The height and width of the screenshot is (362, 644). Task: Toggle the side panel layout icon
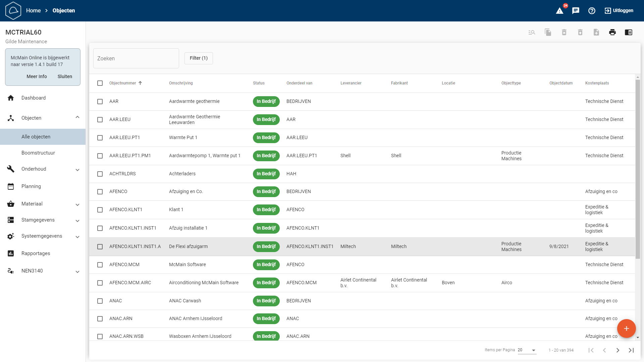coord(628,32)
